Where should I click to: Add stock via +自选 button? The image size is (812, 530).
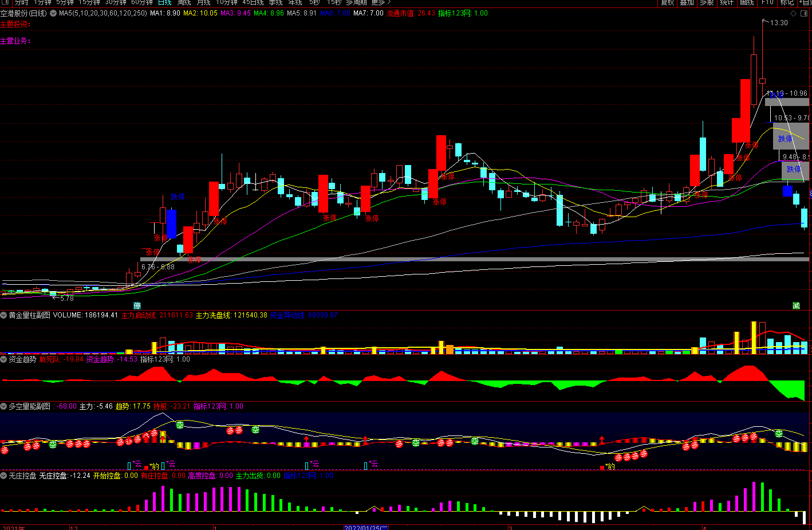805,3
